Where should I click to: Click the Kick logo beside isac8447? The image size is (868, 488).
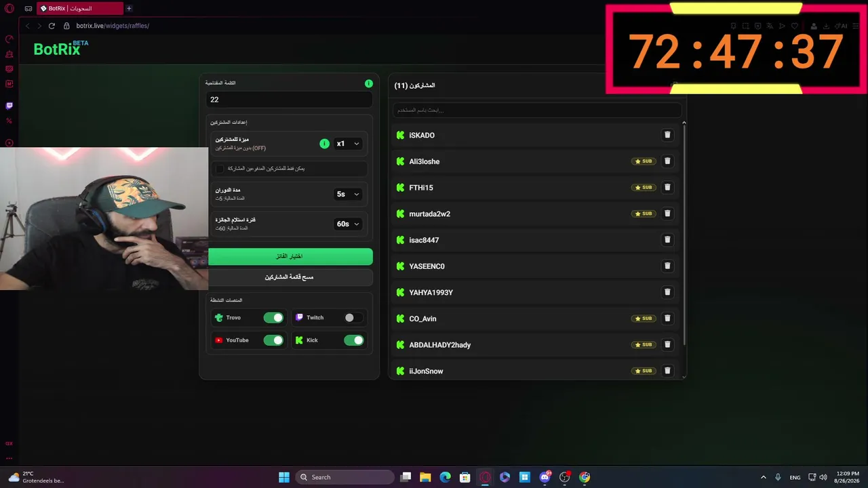tap(400, 240)
